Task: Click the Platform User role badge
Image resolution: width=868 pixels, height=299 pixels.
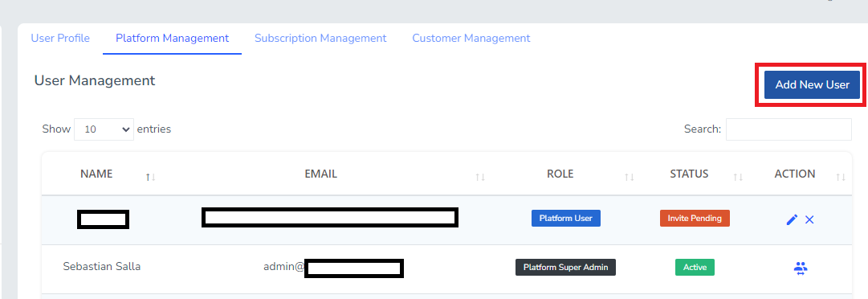Action: click(x=566, y=218)
